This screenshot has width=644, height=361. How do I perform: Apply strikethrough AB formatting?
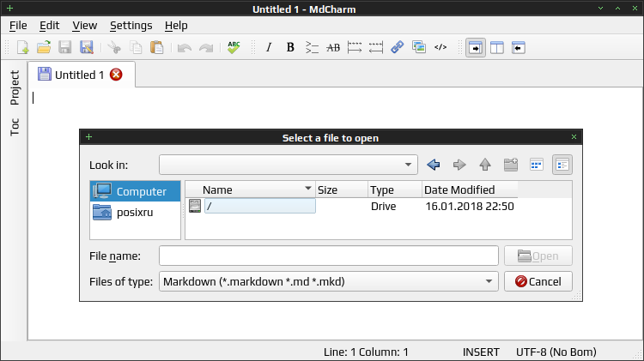click(333, 47)
